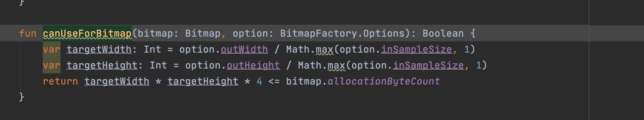Screen dimensions: 644x120
Task: Click the return keyword
Action: (60, 81)
